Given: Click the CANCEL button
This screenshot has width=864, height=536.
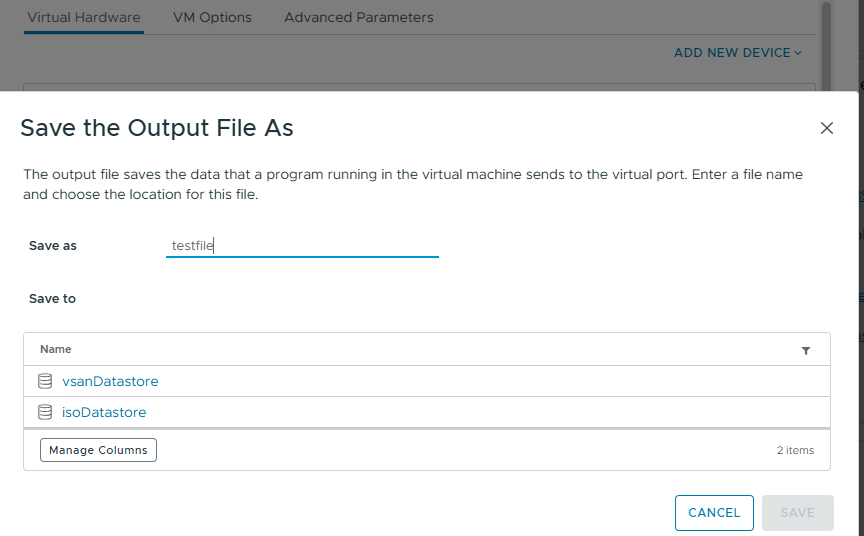Looking at the screenshot, I should point(714,512).
